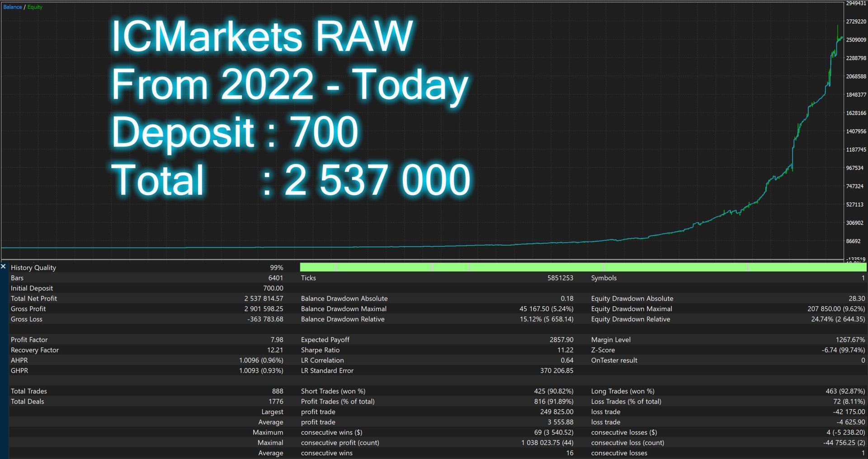Select the Equity Drawdown Maximal label

[x=632, y=309]
